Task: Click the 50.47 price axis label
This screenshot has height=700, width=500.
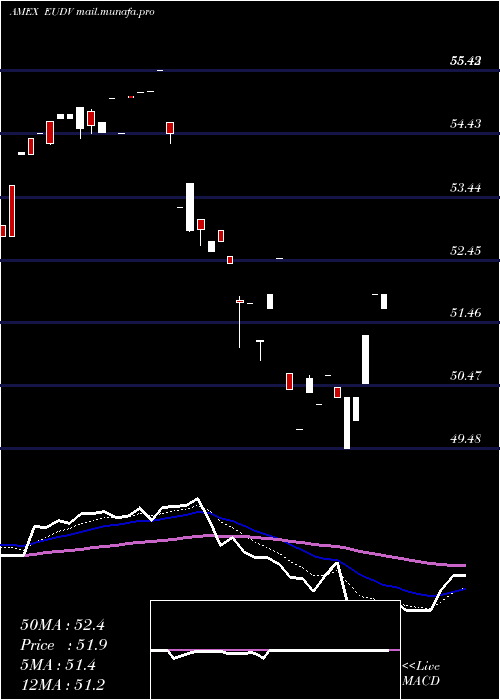Action: click(465, 375)
